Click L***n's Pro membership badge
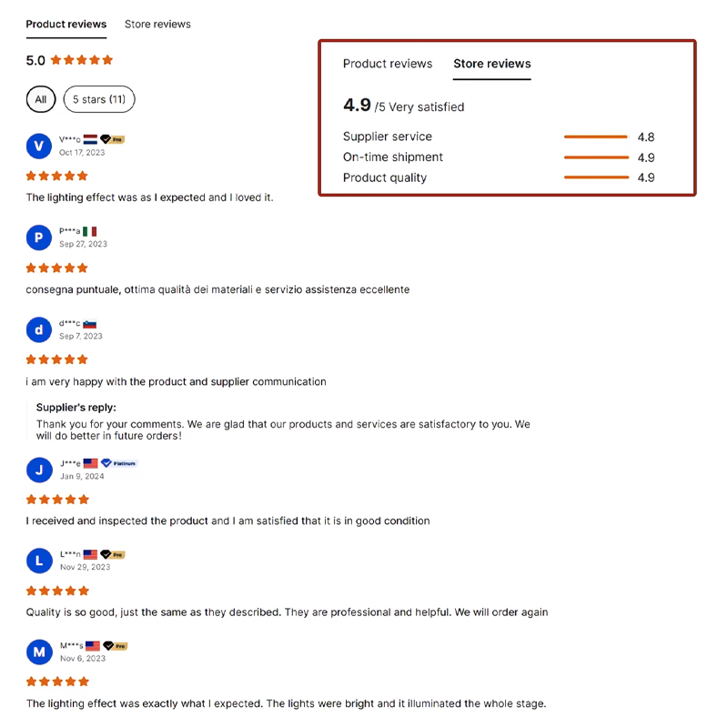728x728 pixels. point(113,554)
